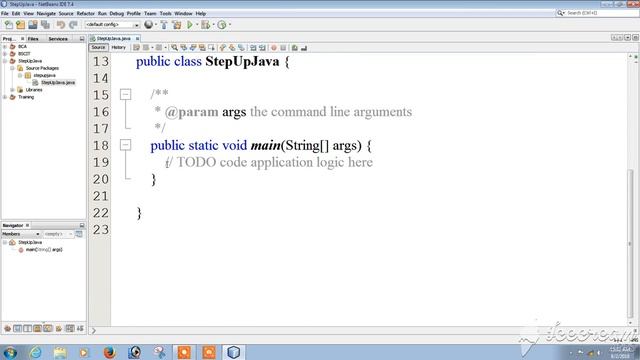Open the Source menu
Image resolution: width=640 pixels, height=360 pixels.
(x=66, y=13)
